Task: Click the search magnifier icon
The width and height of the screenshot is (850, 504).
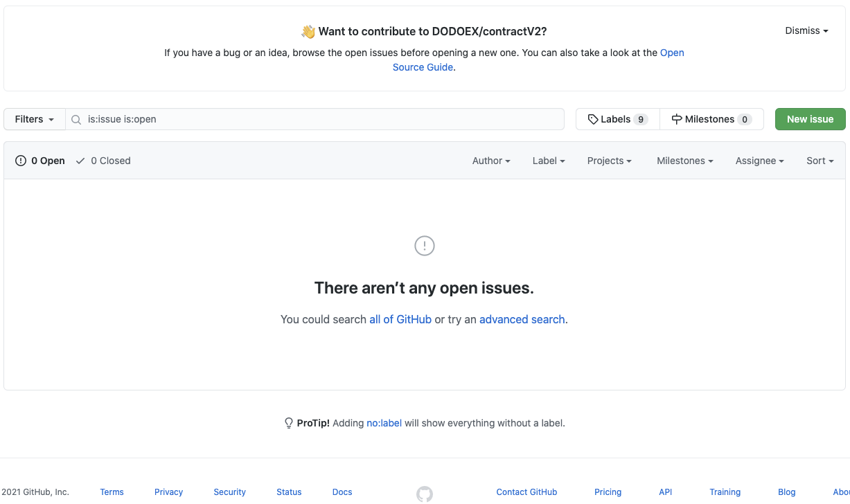Action: tap(77, 120)
